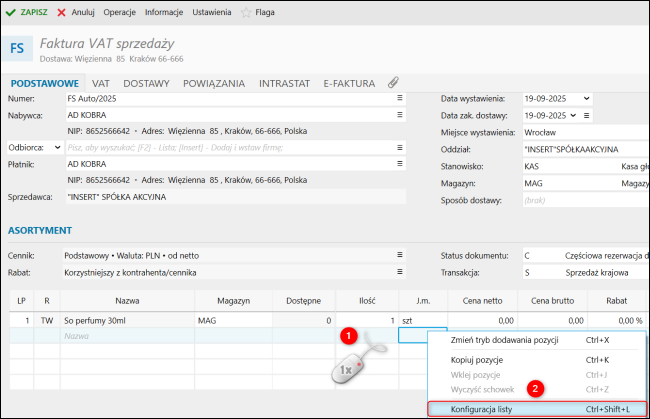Image resolution: width=650 pixels, height=419 pixels.
Task: Click the Stanowisko field KAS
Action: pyautogui.click(x=586, y=167)
